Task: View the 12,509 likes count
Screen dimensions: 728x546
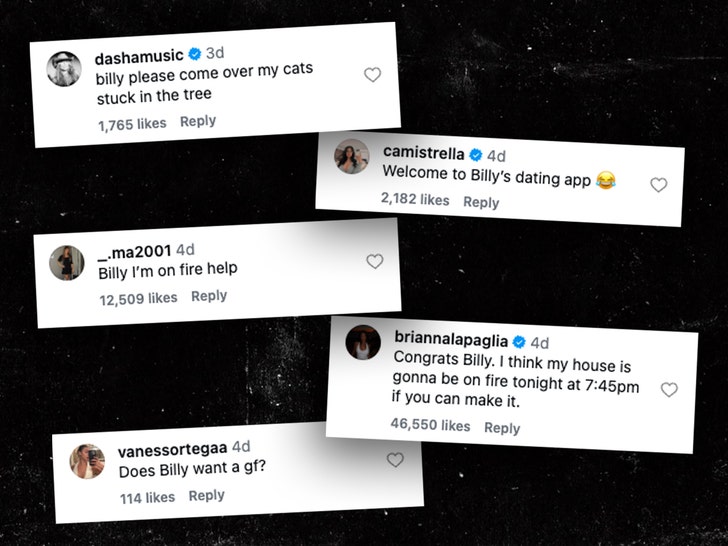Action: tap(138, 299)
